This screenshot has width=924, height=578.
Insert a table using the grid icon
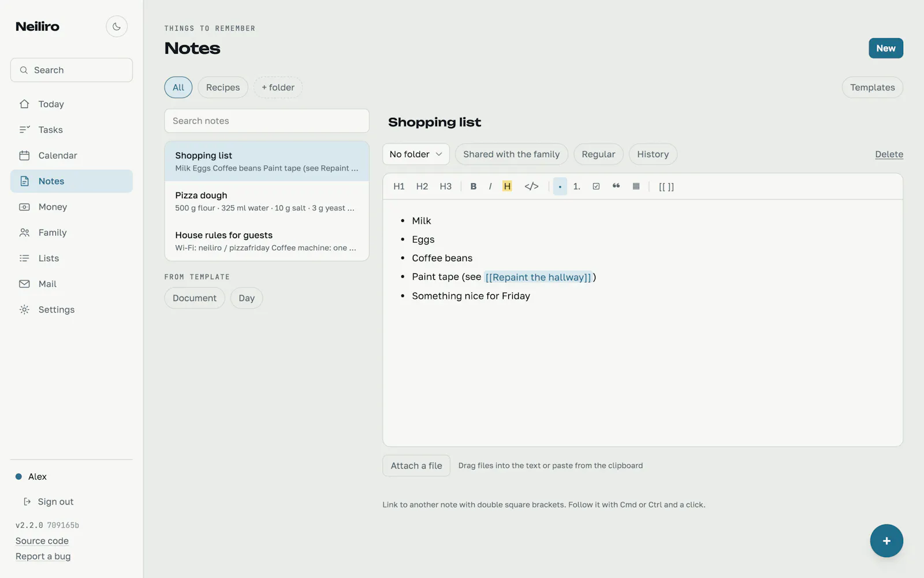point(636,186)
